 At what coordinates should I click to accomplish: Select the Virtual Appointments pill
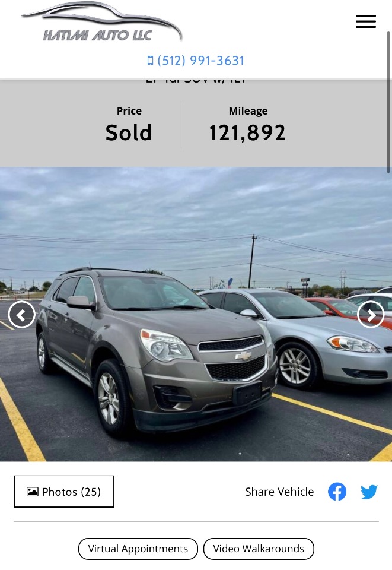pos(138,549)
